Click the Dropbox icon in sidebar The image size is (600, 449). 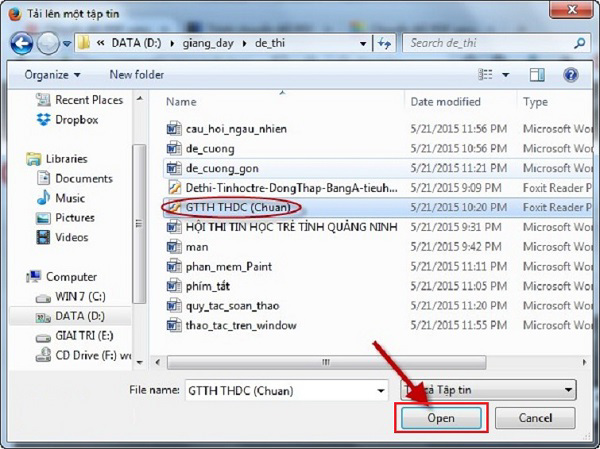[x=44, y=119]
